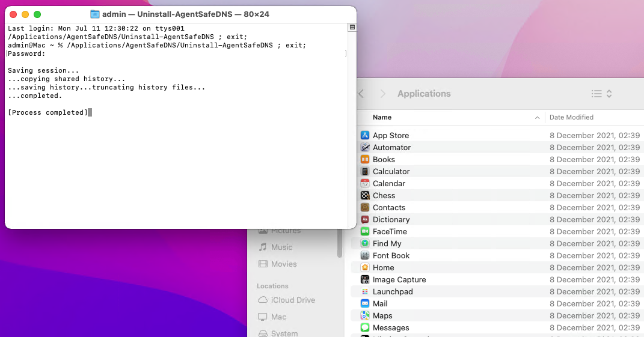644x337 pixels.
Task: Select iCloud Drive in Finder sidebar
Action: pyautogui.click(x=286, y=300)
